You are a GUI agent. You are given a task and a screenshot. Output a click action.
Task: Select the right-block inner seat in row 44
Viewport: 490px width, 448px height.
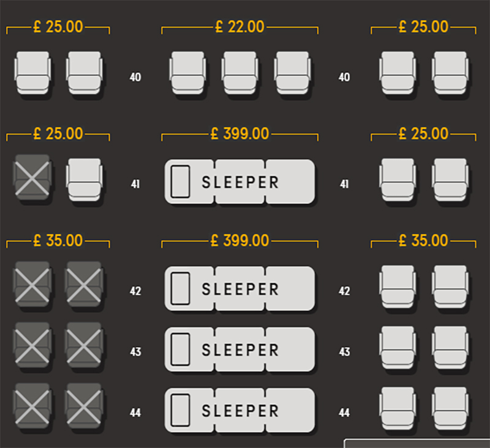[398, 409]
